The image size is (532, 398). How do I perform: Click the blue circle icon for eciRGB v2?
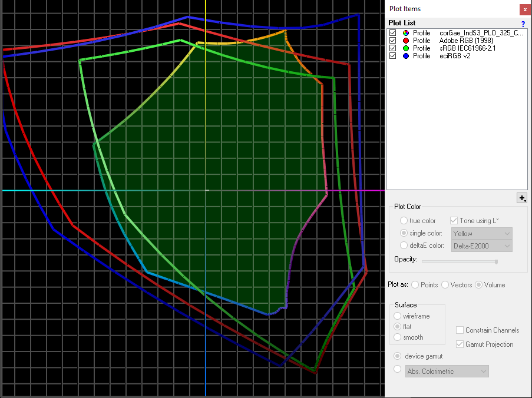pyautogui.click(x=406, y=56)
